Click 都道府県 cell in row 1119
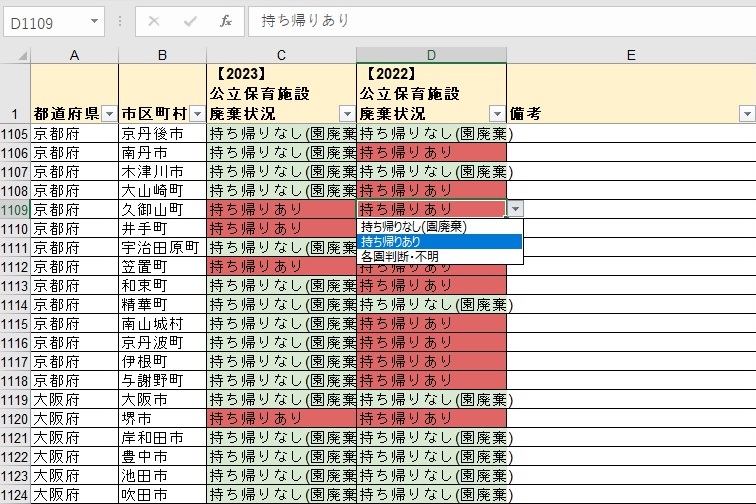This screenshot has height=504, width=756. [x=74, y=400]
